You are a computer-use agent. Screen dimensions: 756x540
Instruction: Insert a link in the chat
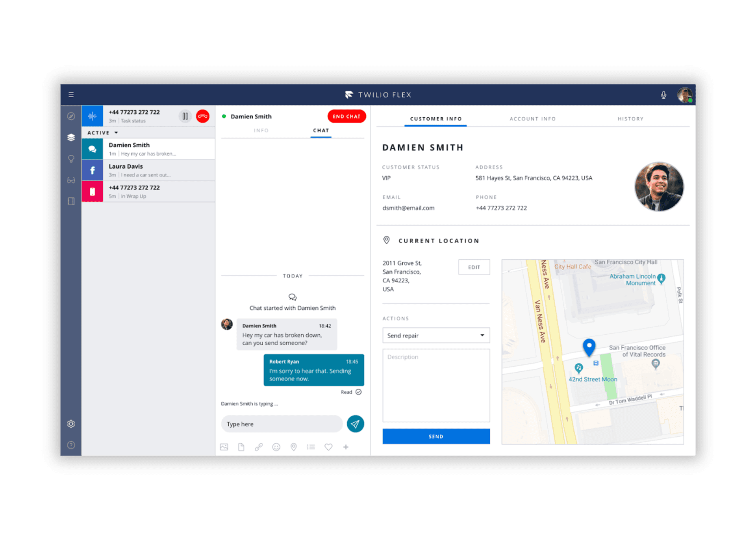(x=259, y=447)
